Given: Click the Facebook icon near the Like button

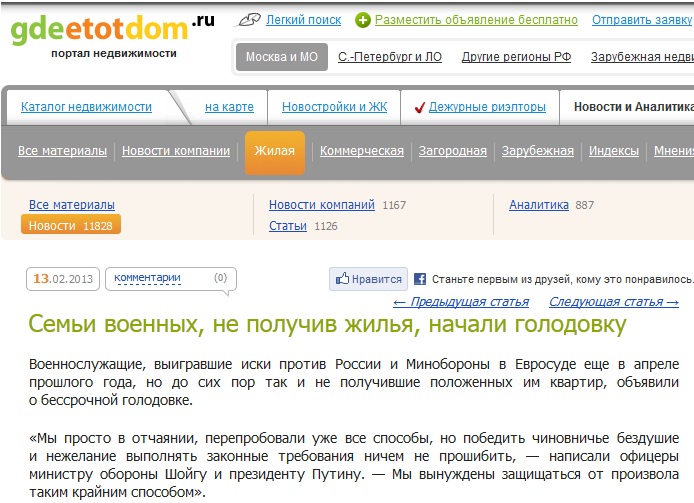Looking at the screenshot, I should [x=421, y=279].
